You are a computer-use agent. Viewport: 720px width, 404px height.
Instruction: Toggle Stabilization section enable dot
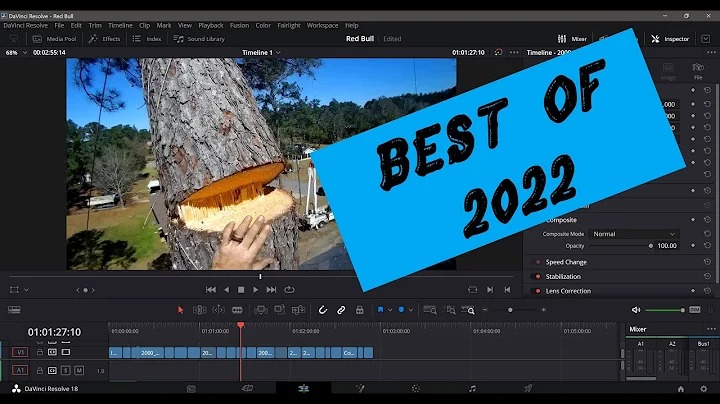tap(538, 276)
